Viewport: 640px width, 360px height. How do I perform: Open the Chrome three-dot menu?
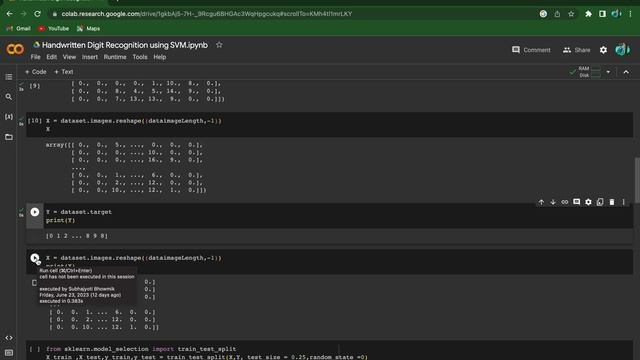(630, 14)
